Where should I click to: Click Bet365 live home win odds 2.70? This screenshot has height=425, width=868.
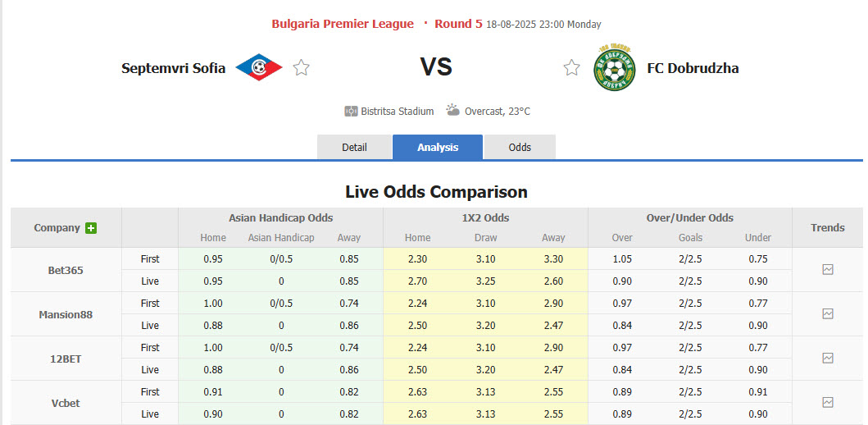(417, 281)
